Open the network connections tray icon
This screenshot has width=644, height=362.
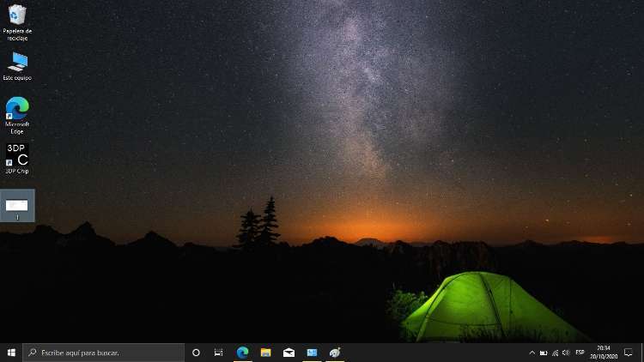tap(555, 353)
